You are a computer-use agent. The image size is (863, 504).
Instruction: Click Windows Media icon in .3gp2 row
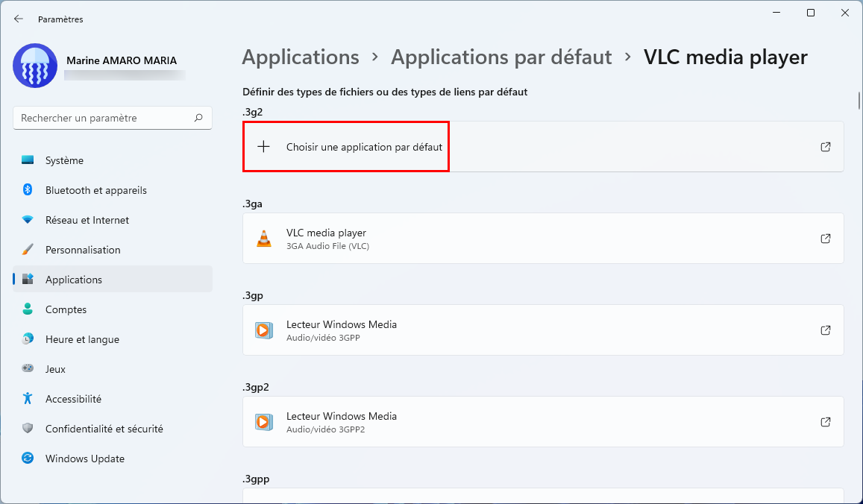click(264, 421)
